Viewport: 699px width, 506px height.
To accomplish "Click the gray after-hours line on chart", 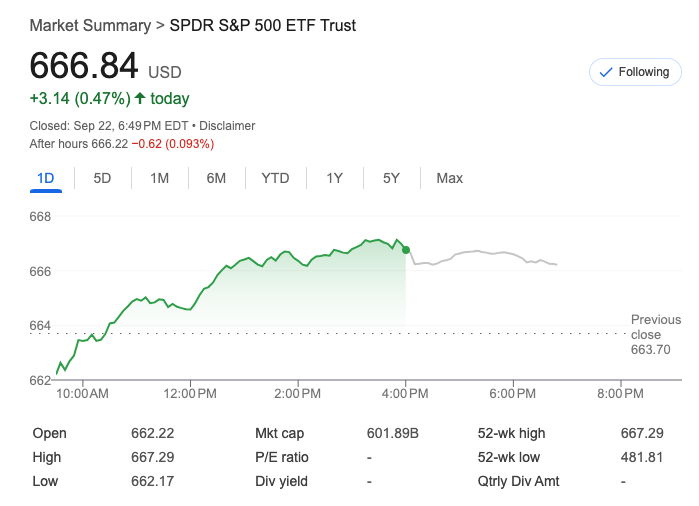I will pos(480,252).
